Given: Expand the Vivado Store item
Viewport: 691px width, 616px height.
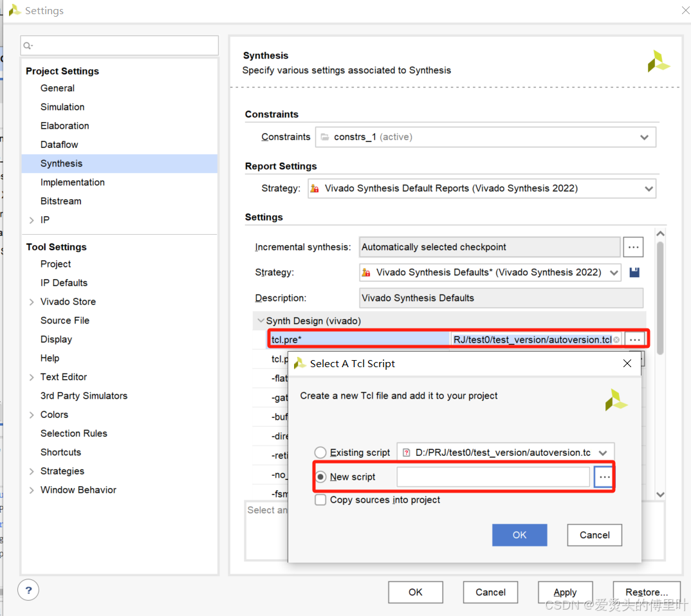Looking at the screenshot, I should point(32,302).
